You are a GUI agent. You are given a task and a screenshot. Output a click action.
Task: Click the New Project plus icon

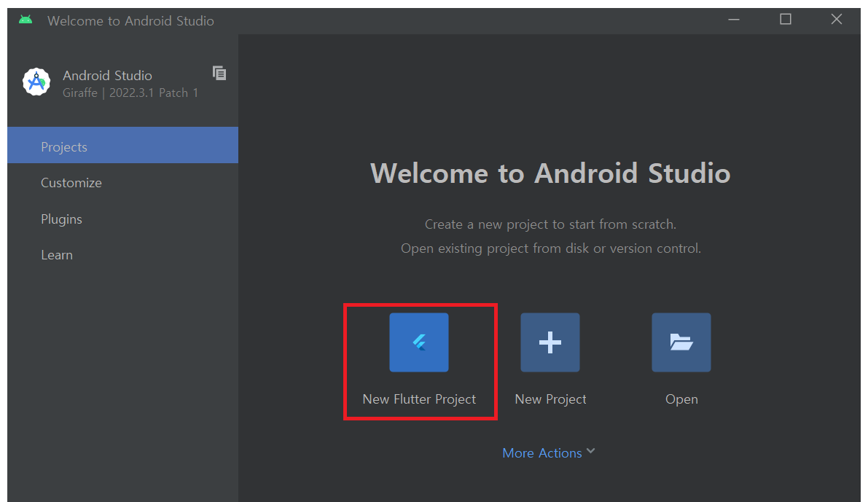[550, 342]
